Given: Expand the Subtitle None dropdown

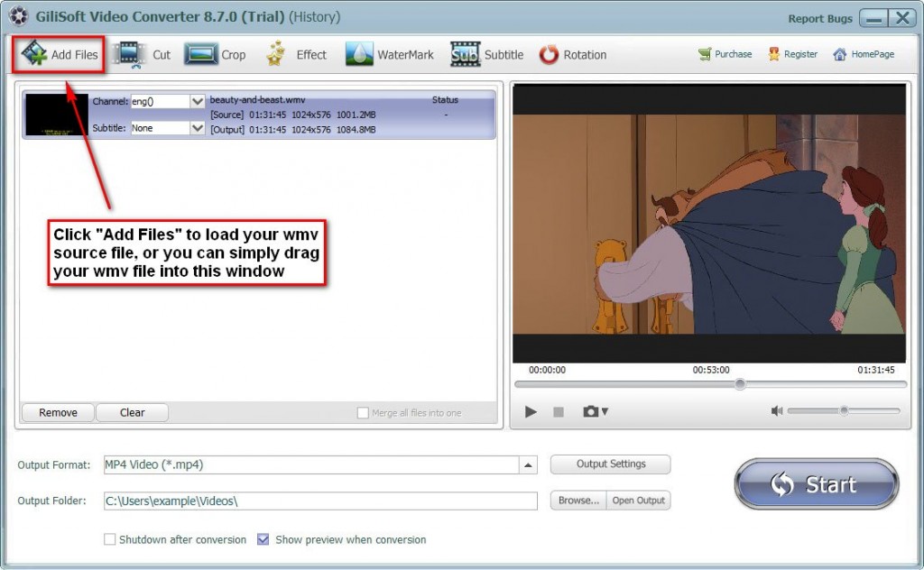Looking at the screenshot, I should tap(198, 128).
